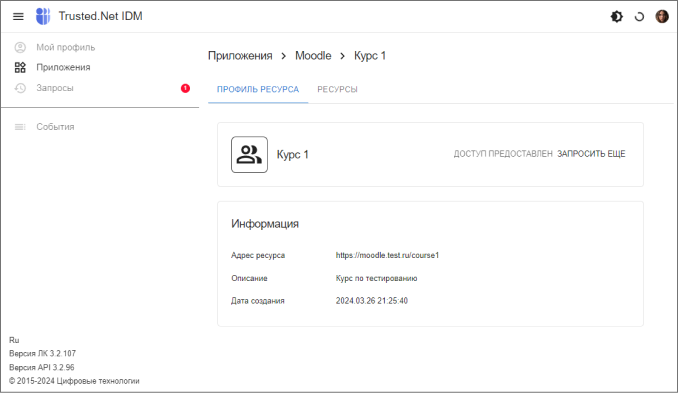Click the Версия ЛК 3.2.107 text

click(x=42, y=354)
